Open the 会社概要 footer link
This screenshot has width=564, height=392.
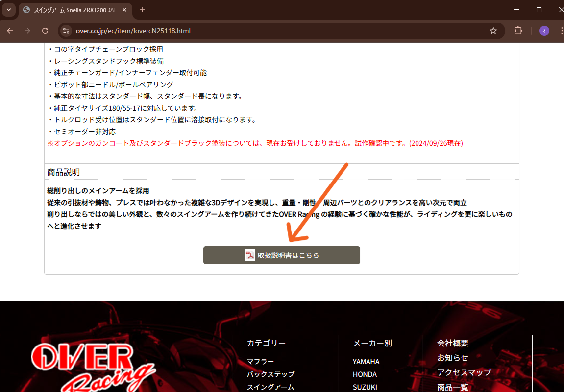pyautogui.click(x=453, y=343)
